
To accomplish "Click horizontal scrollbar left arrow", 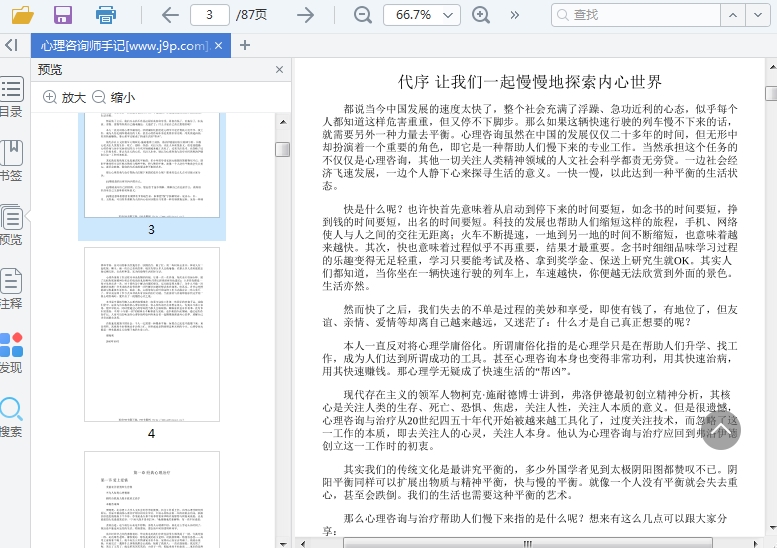I will click(x=303, y=543).
